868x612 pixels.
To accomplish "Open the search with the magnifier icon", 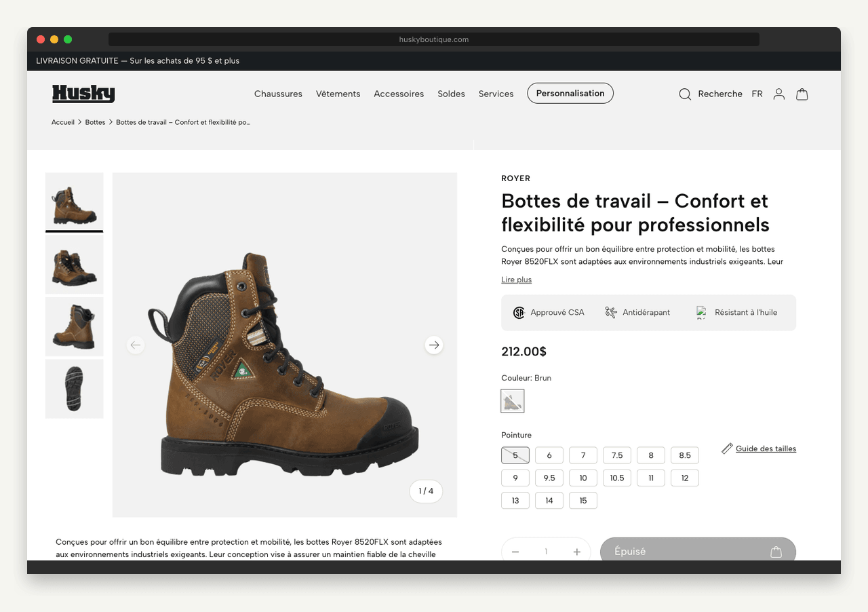I will (685, 94).
